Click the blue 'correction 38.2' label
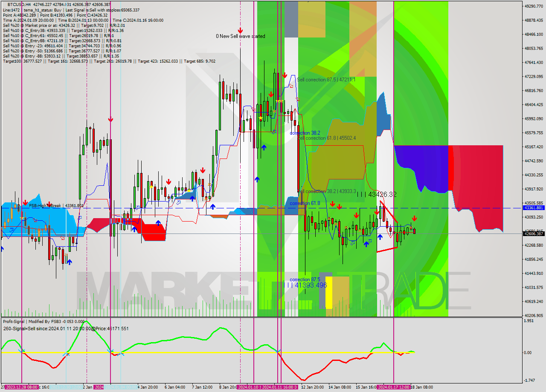The image size is (546, 392). 305,133
